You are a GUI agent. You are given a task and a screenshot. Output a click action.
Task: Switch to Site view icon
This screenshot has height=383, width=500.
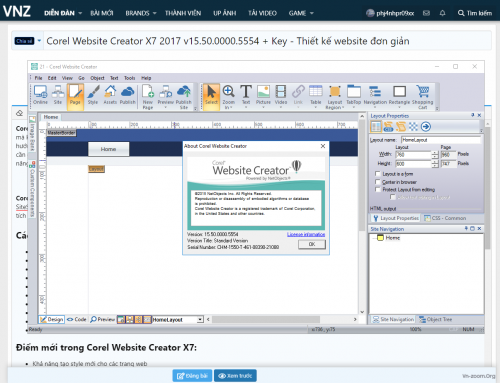coord(58,95)
